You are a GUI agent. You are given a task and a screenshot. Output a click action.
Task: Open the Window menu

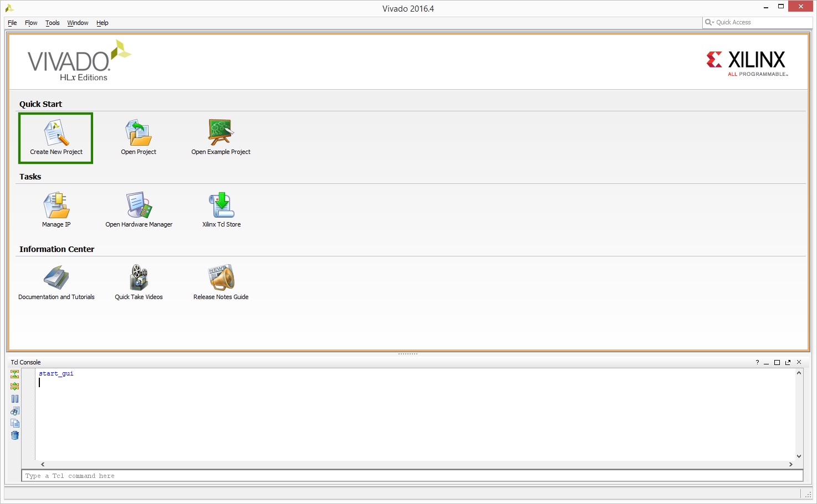(x=78, y=23)
